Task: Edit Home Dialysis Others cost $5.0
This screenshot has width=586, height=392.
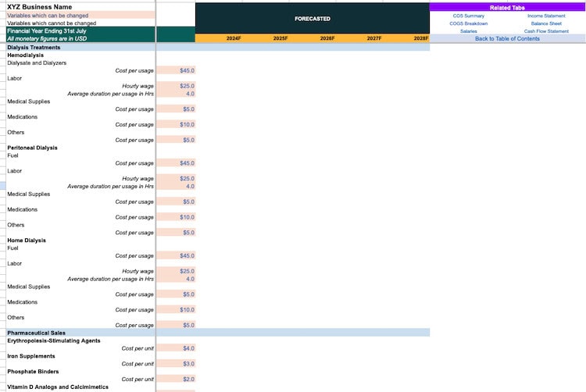Action: tap(176, 325)
